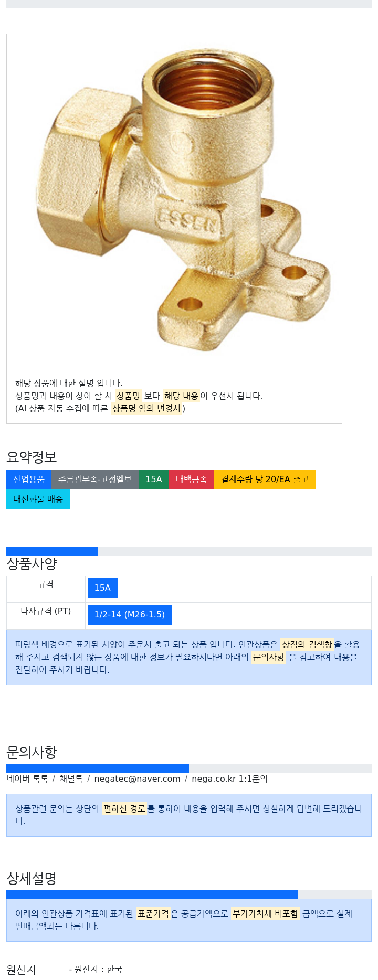Click the highlighted 상품명 임의 변경시 text
This screenshot has height=980, width=378.
click(x=146, y=408)
